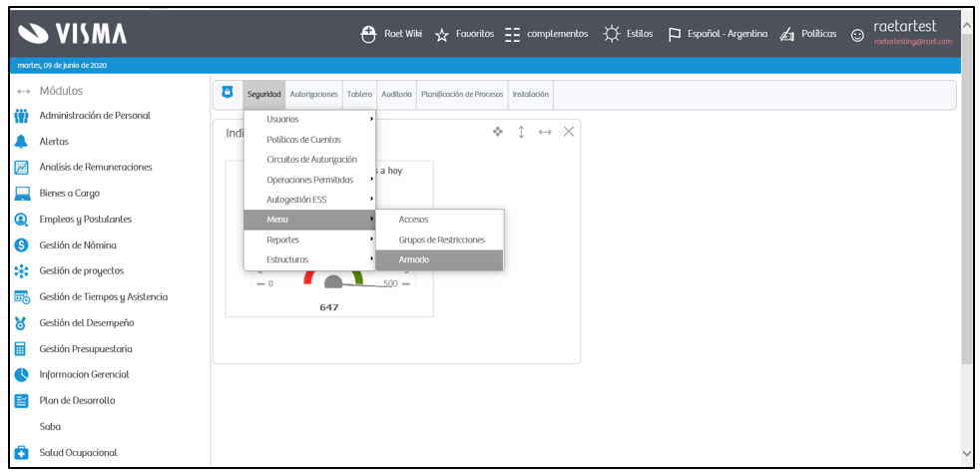Open Favoritos in the header
This screenshot has width=980, height=474.
tap(475, 34)
